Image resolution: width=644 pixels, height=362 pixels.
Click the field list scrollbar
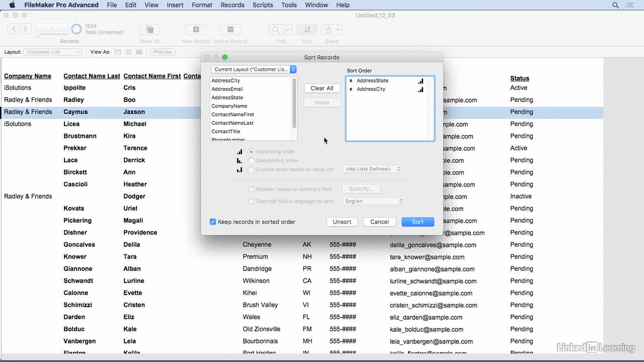pos(294,103)
